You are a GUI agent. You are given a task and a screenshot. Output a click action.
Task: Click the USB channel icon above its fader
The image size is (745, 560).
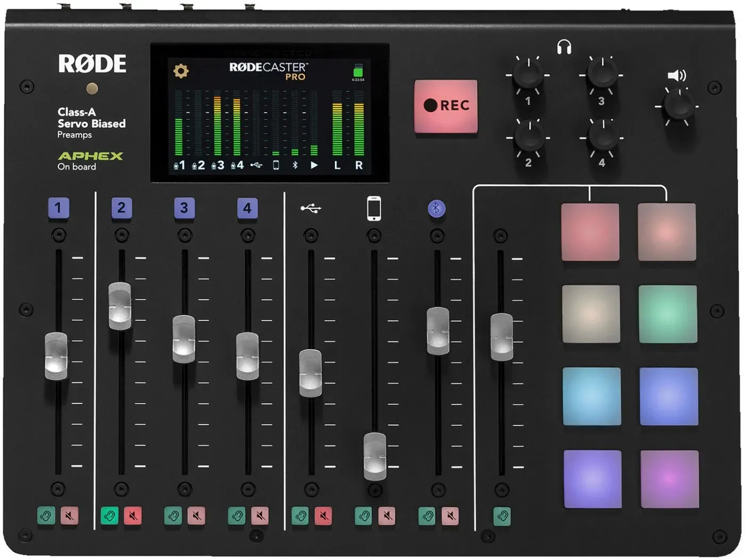click(311, 208)
